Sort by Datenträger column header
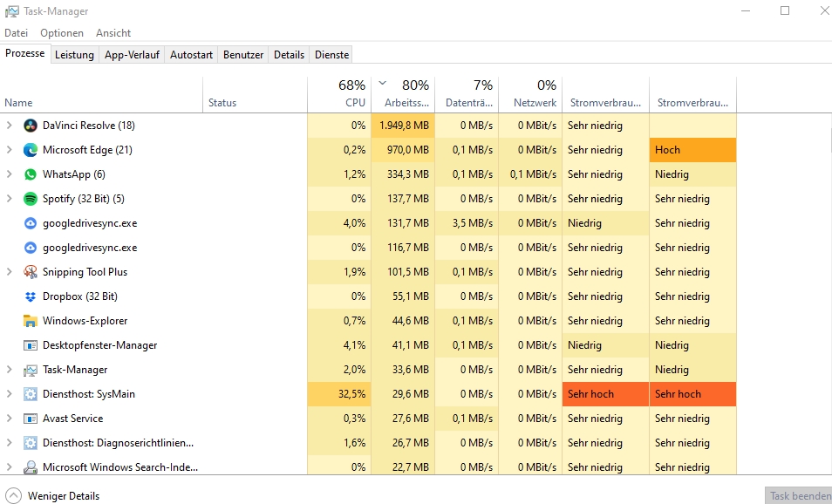The image size is (832, 504). pyautogui.click(x=467, y=95)
